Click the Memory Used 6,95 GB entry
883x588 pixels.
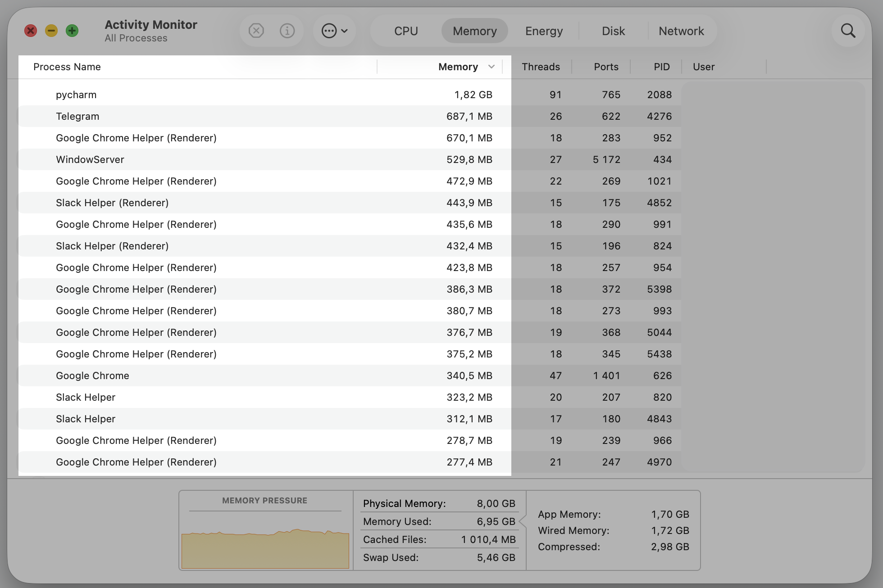pos(439,521)
